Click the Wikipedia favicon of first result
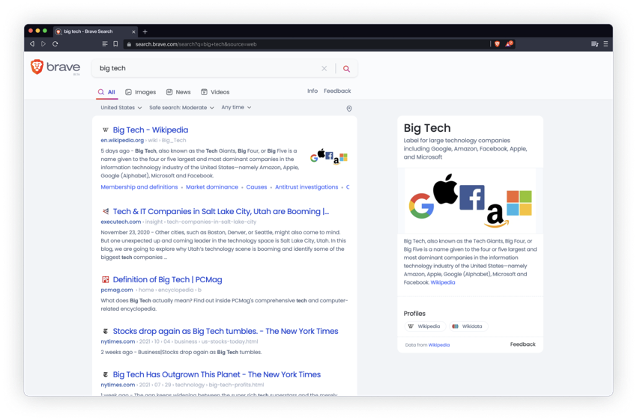 [105, 130]
